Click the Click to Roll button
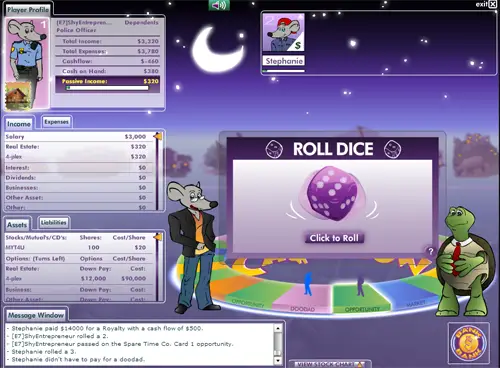 click(x=334, y=238)
